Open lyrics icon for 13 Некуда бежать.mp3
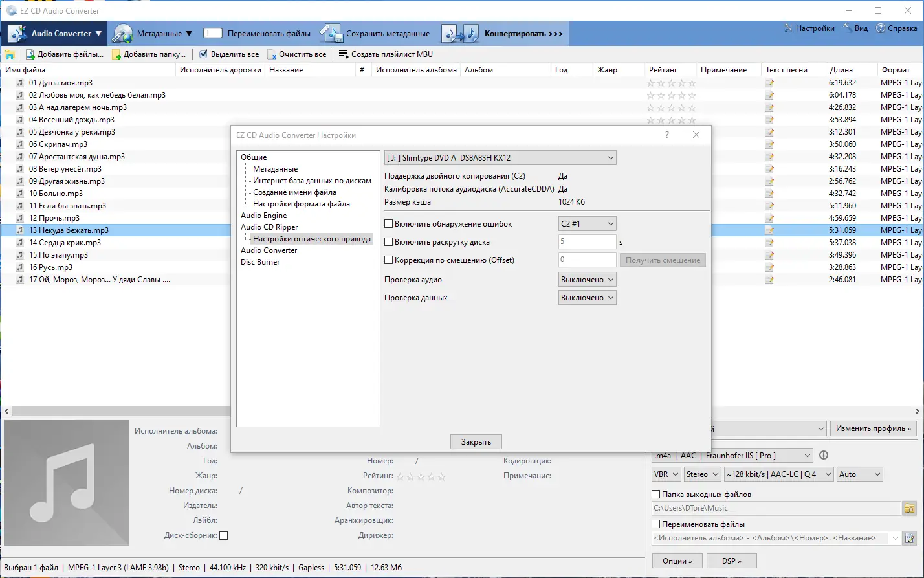The width and height of the screenshot is (924, 578). (769, 230)
